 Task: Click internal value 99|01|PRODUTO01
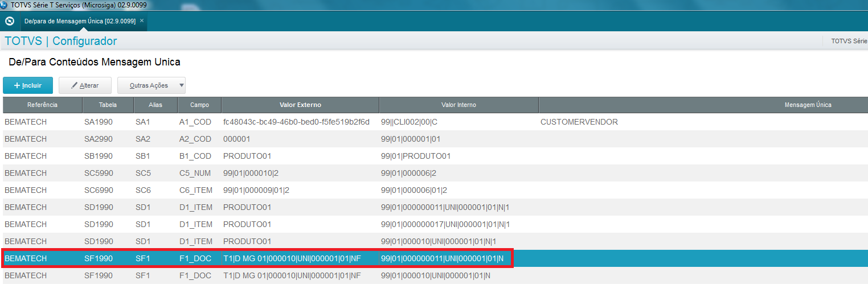click(416, 156)
